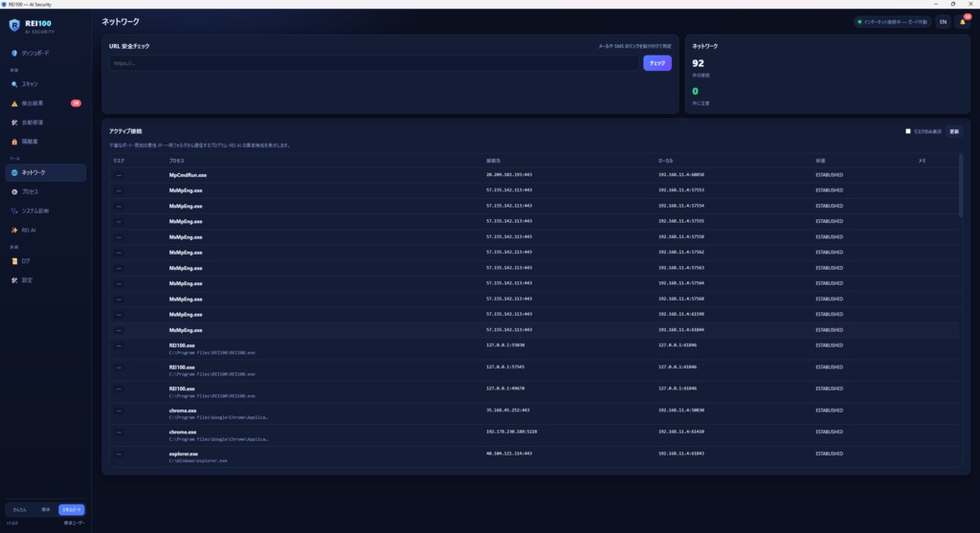This screenshot has height=533, width=980.
Task: Switch to the 標準 mode
Action: click(46, 510)
